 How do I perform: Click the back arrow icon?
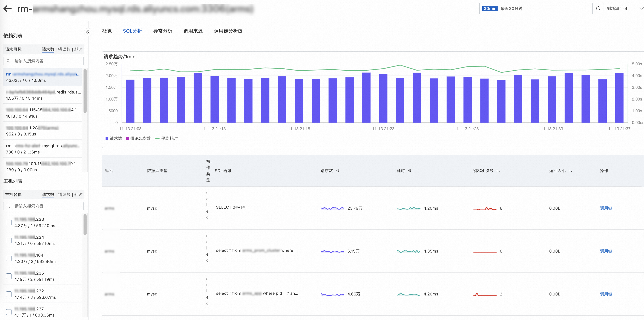pos(7,9)
